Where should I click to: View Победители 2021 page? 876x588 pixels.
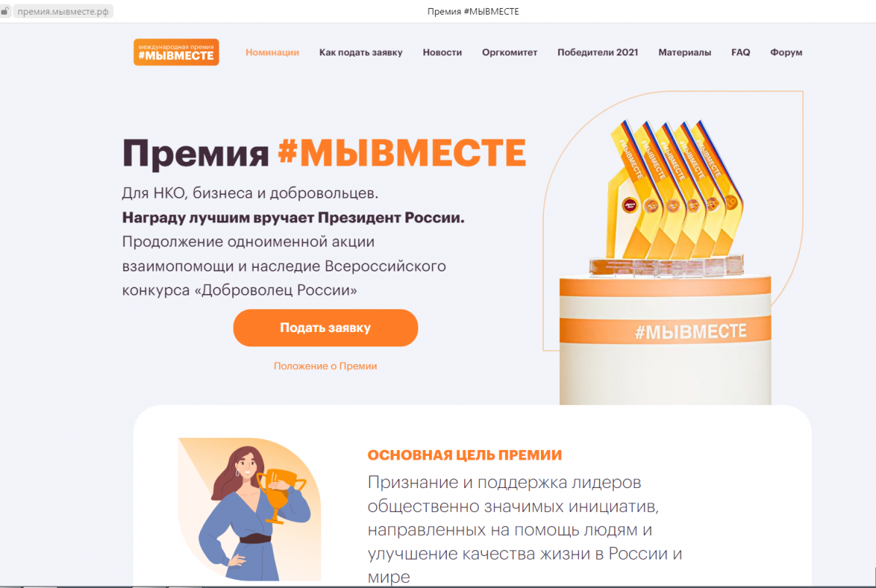[x=598, y=53]
